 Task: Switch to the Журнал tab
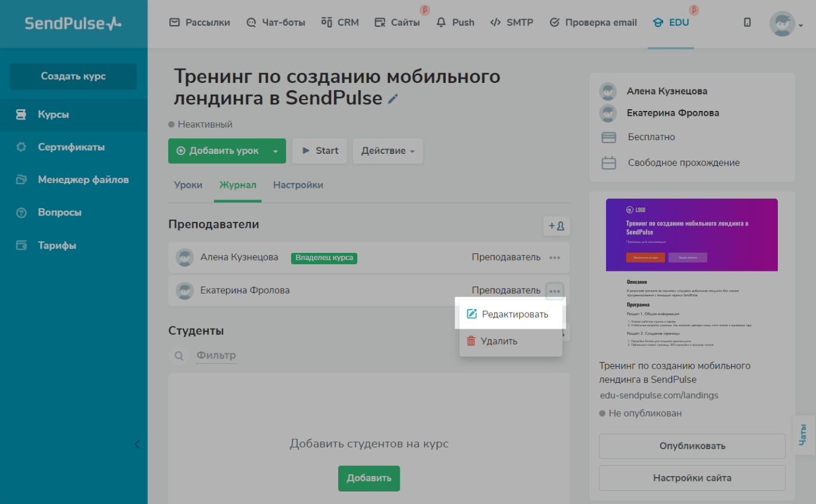tap(238, 185)
